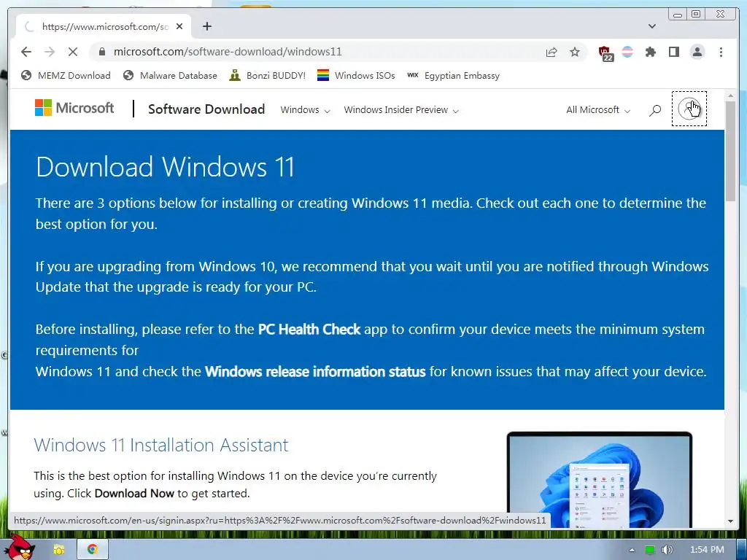Stop loading the page
747x560 pixels.
point(73,52)
